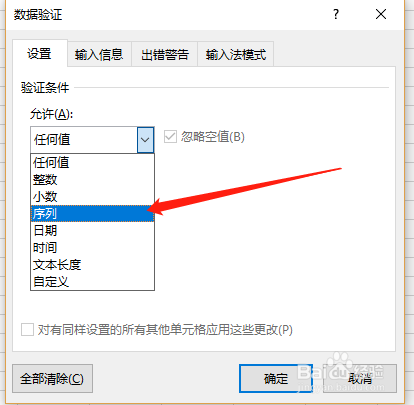Click the 取消 button
This screenshot has width=414, height=405.
pos(360,379)
